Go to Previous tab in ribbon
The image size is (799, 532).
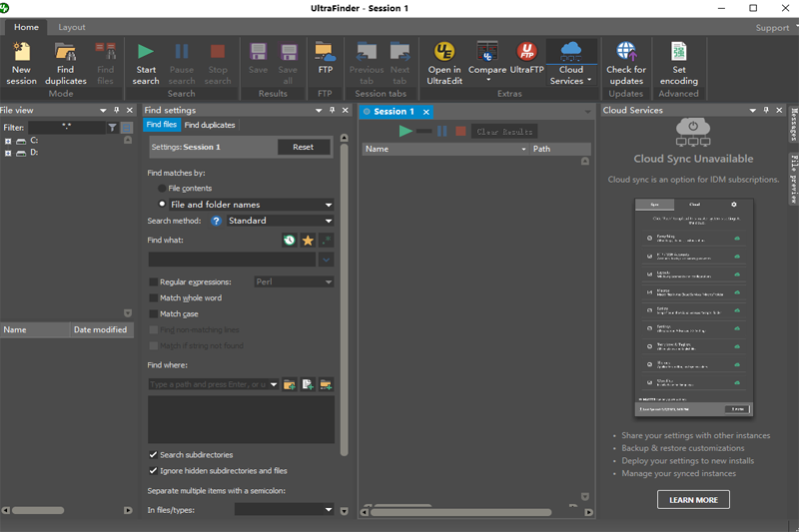coord(367,64)
